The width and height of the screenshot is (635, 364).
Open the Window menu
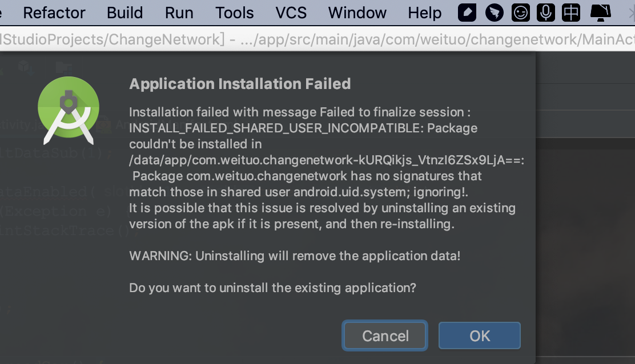pos(357,13)
